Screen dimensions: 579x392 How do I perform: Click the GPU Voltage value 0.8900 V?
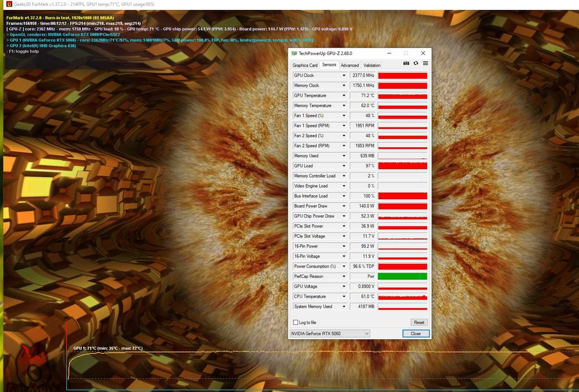[x=362, y=287]
